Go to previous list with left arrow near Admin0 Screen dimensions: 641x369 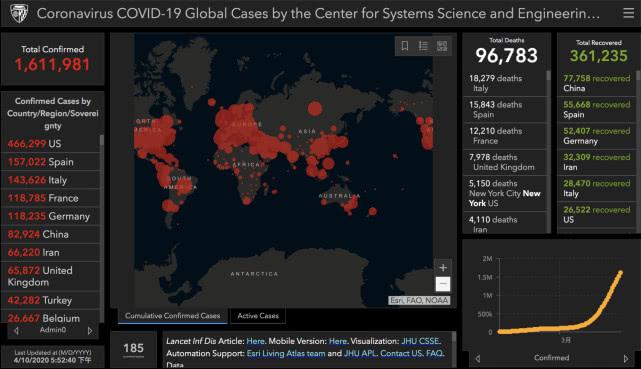(16, 330)
